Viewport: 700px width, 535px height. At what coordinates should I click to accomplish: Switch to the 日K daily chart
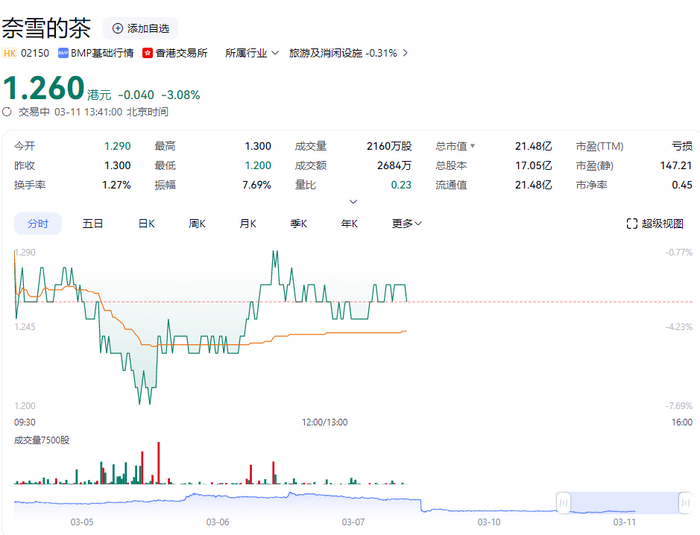(146, 223)
